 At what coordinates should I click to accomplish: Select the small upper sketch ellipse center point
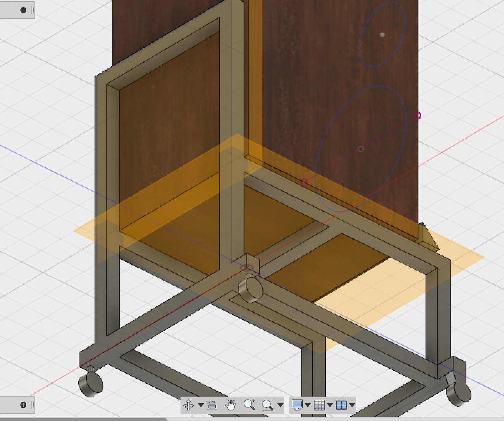382,35
